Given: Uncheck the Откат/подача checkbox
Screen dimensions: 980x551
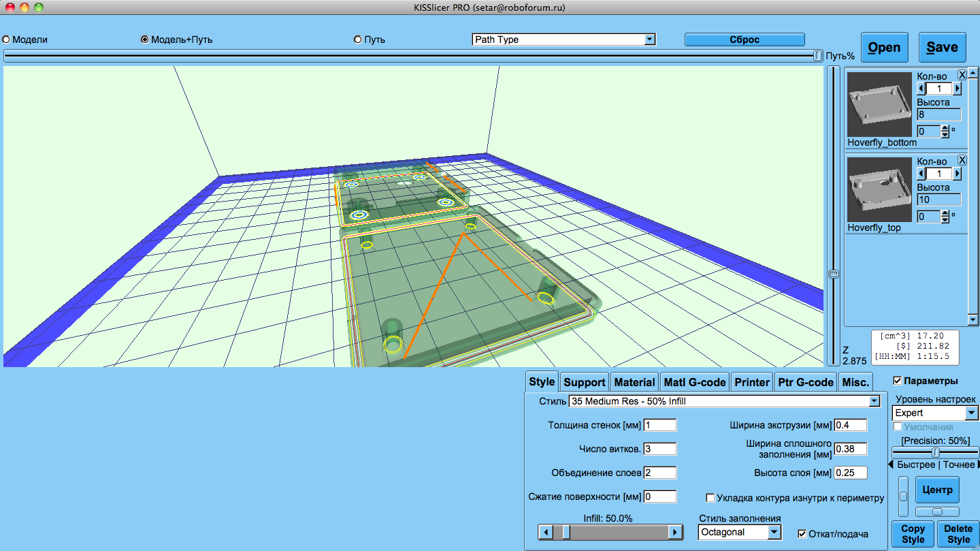Looking at the screenshot, I should pos(802,533).
